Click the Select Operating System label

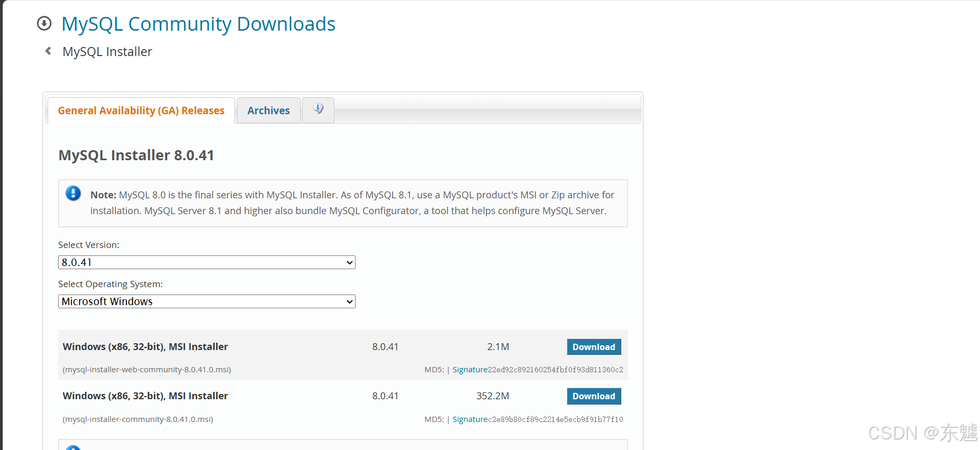coord(111,284)
